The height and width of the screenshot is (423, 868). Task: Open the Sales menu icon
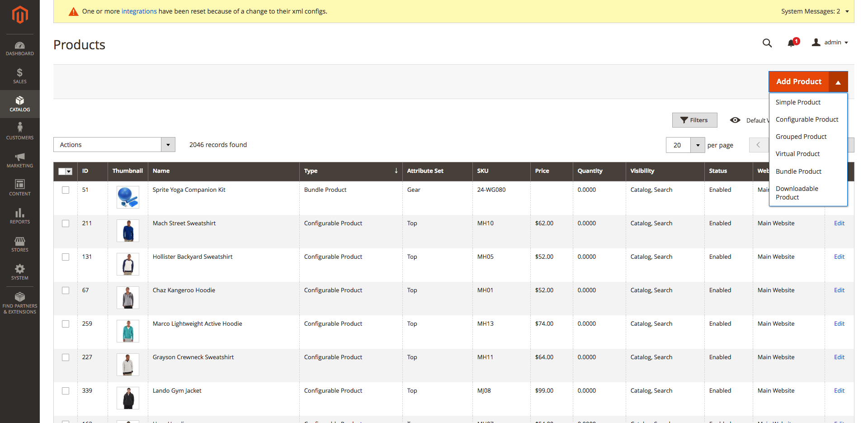20,76
